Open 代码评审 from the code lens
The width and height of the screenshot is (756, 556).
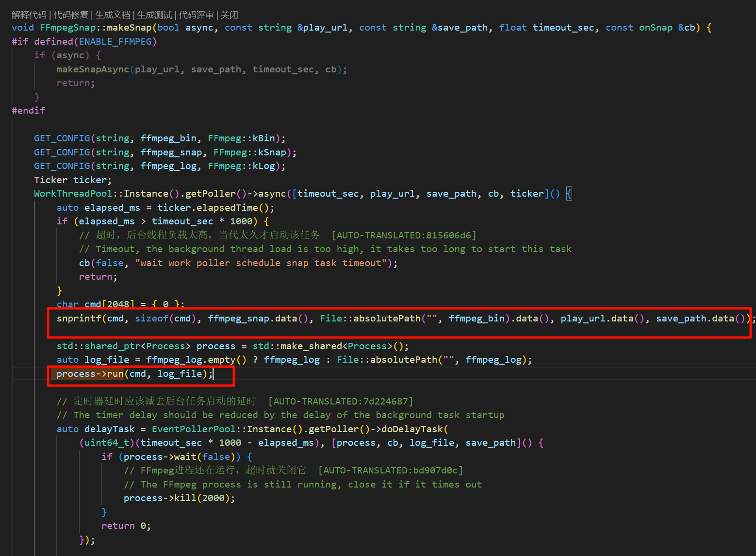click(x=196, y=15)
